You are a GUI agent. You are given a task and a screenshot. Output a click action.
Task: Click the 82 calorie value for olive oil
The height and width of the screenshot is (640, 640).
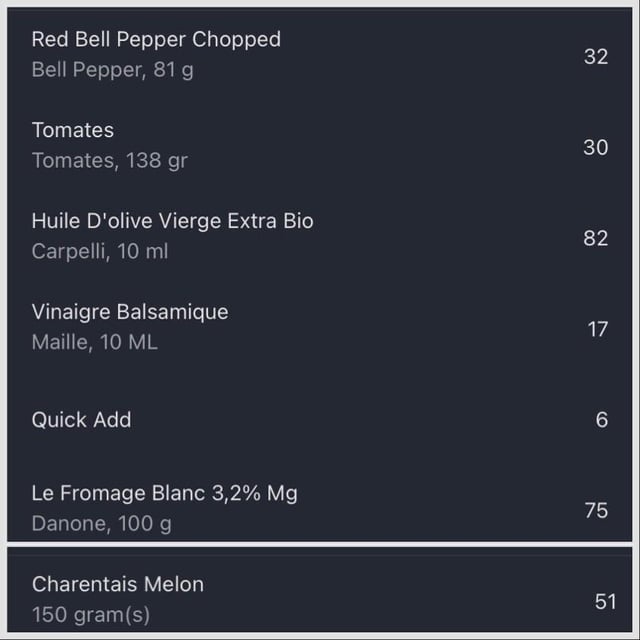pos(596,238)
